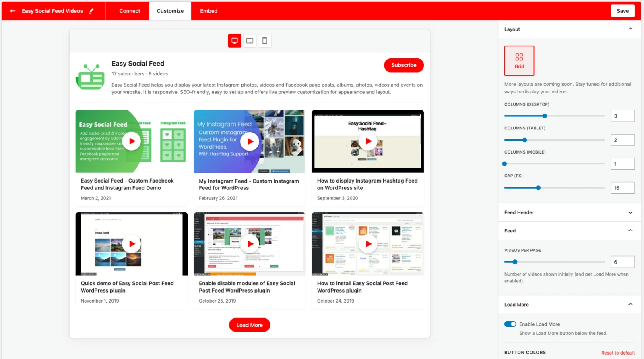The height and width of the screenshot is (359, 644).
Task: Click the Videos Per Page number field
Action: point(623,262)
